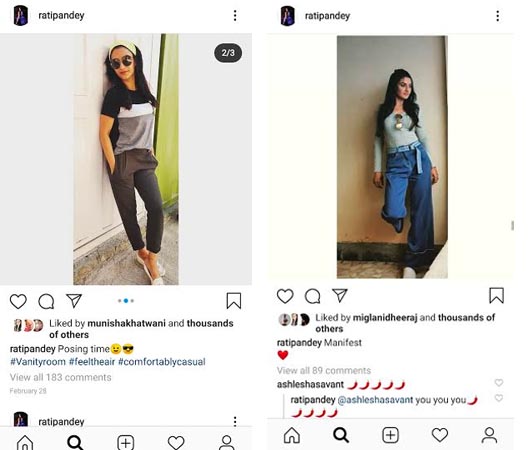Open the #comfortablycasual hashtag
531x450 pixels.
coord(162,362)
